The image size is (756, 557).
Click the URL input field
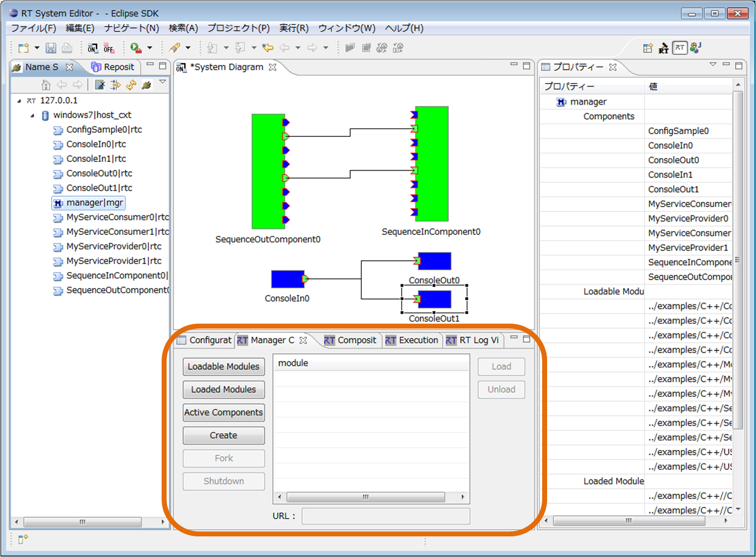[x=386, y=516]
